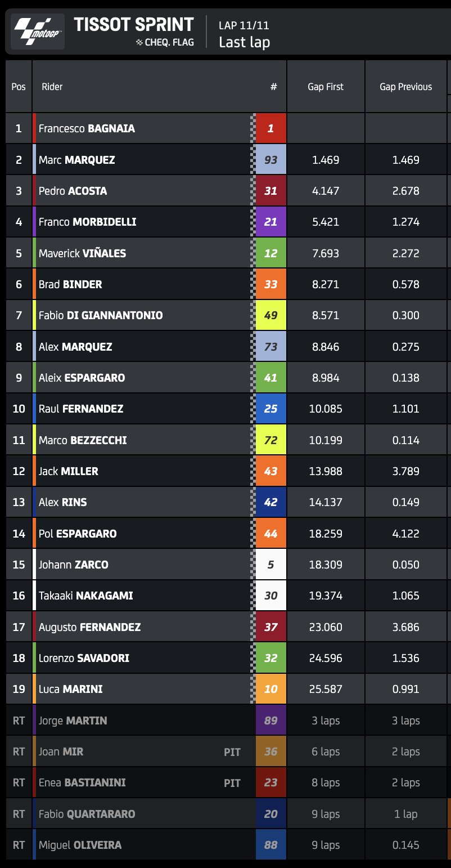Click the PIT indicator beside Enea Bastianini
This screenshot has width=451, height=868.
(232, 783)
